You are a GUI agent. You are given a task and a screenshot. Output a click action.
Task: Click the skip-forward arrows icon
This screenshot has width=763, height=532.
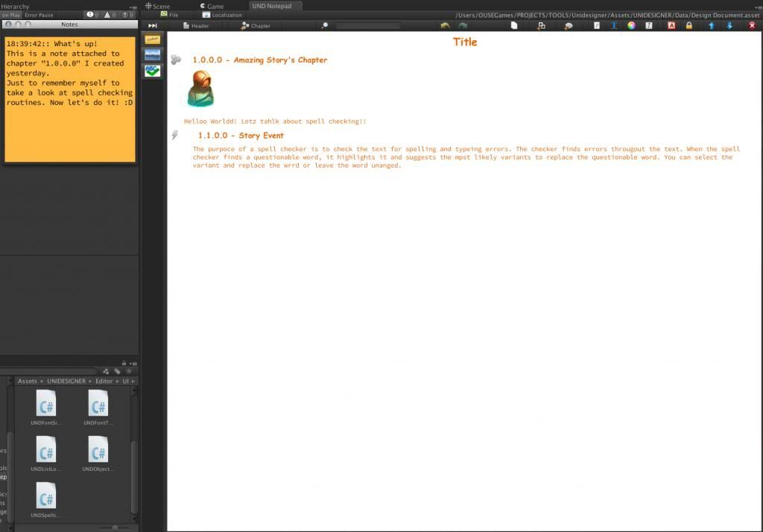coord(153,25)
